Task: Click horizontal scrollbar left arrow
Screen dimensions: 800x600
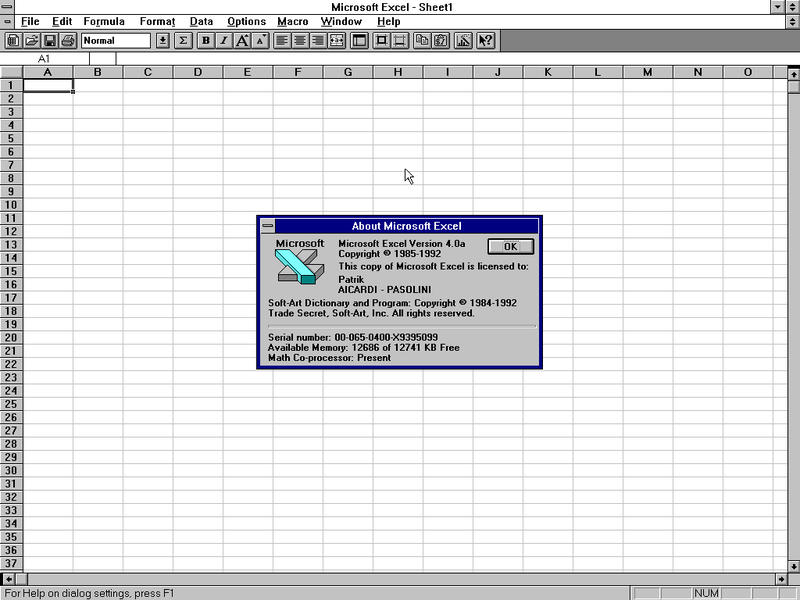Action: pos(8,579)
